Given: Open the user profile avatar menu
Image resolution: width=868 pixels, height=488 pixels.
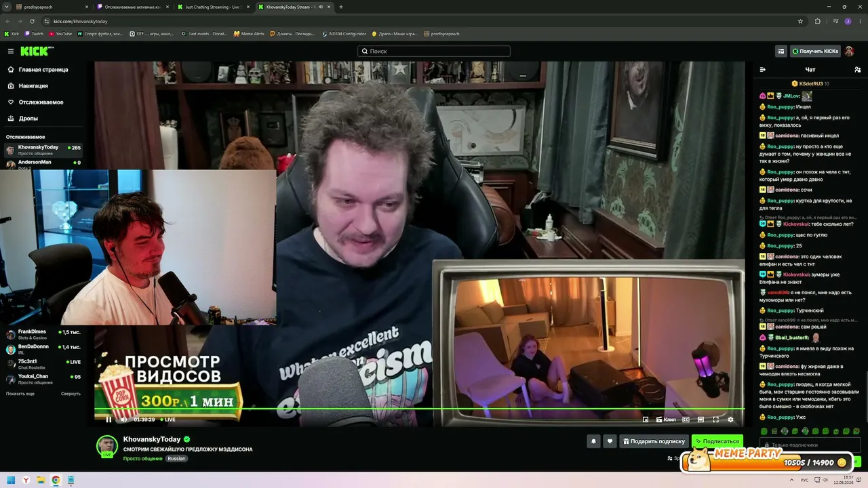Looking at the screenshot, I should tap(850, 51).
